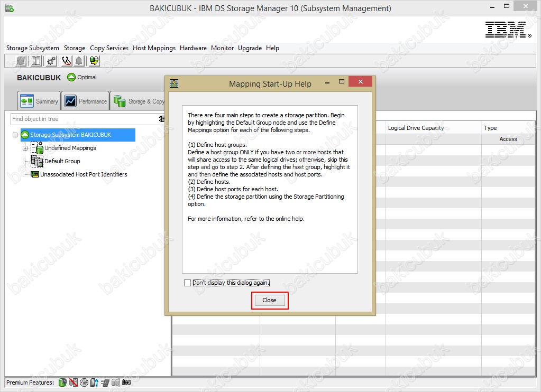Open the Hardware menu
The image size is (541, 392).
tap(193, 48)
